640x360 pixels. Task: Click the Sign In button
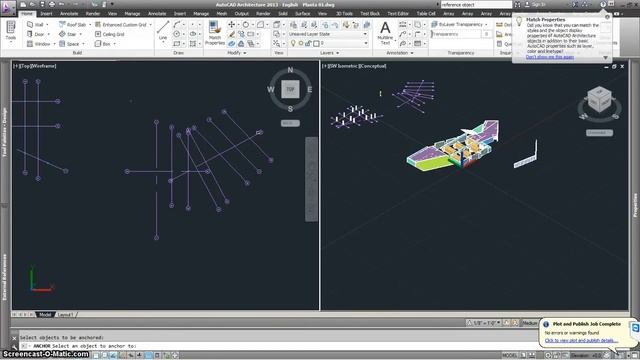point(535,4)
